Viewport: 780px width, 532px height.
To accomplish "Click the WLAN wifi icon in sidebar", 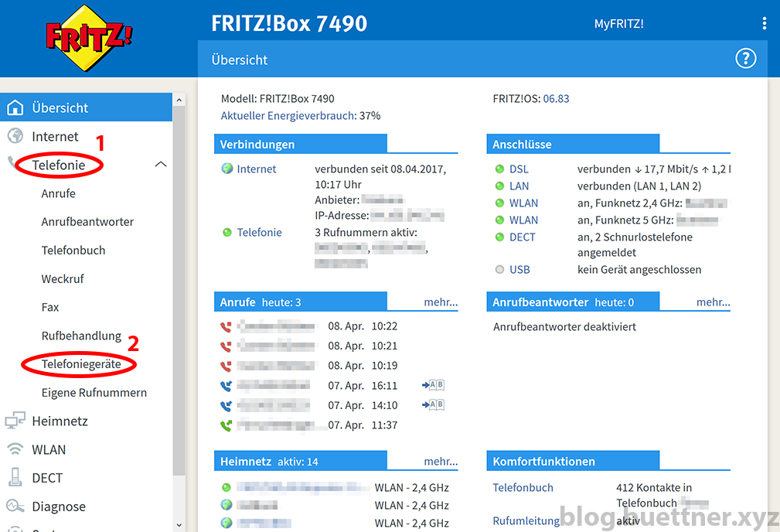I will point(15,449).
